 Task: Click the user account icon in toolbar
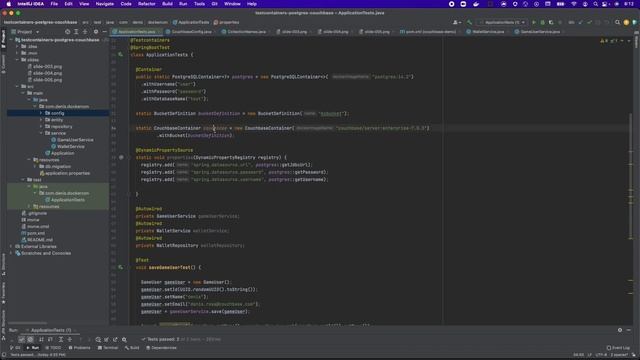coord(456,22)
